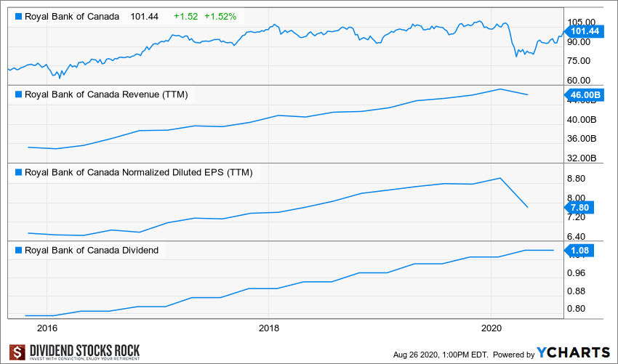Click the 2016 x-axis label
Screen dimensions: 618x364
47,328
